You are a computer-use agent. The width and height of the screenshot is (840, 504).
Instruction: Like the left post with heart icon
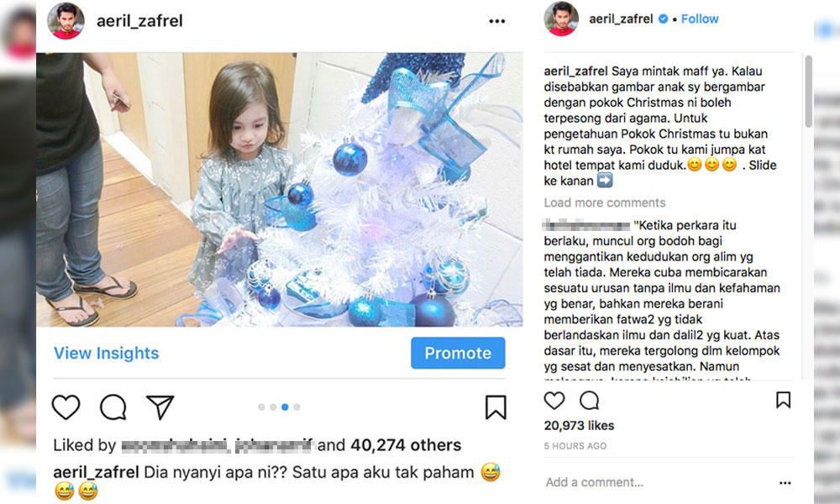[x=66, y=407]
